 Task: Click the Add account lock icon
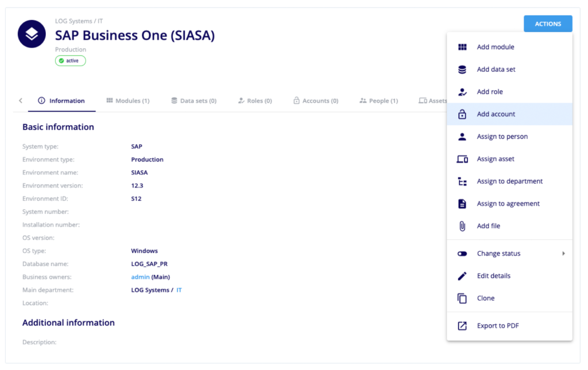pos(462,114)
